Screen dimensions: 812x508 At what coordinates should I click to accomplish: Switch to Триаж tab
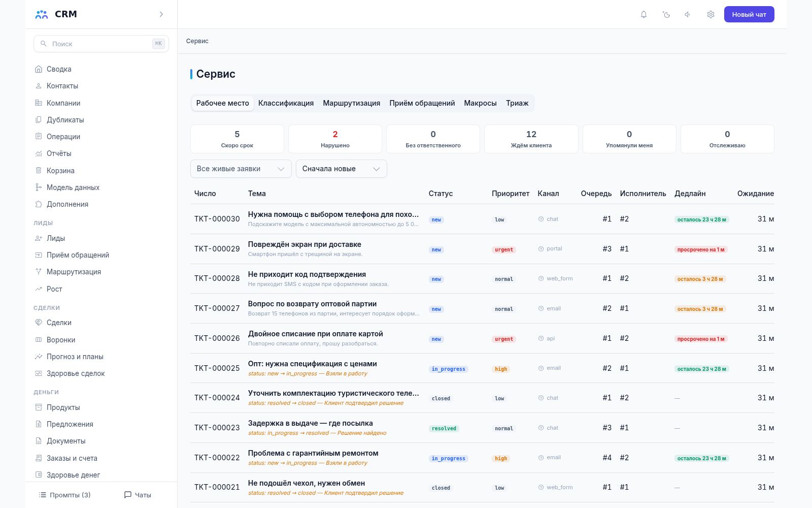point(517,103)
